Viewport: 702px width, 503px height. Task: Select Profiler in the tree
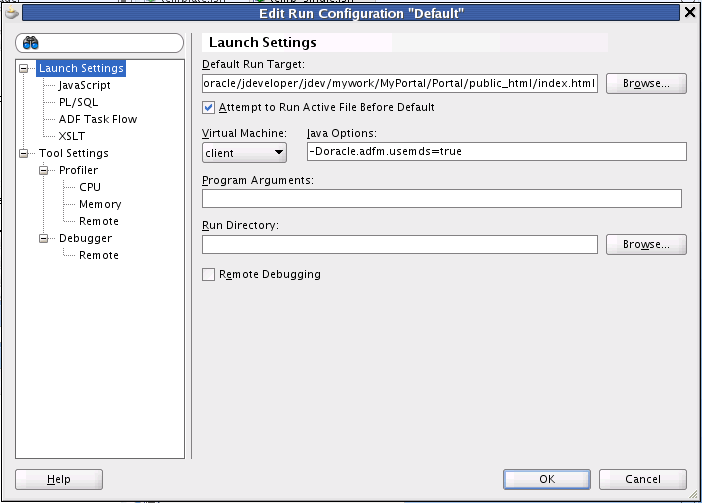click(x=78, y=170)
